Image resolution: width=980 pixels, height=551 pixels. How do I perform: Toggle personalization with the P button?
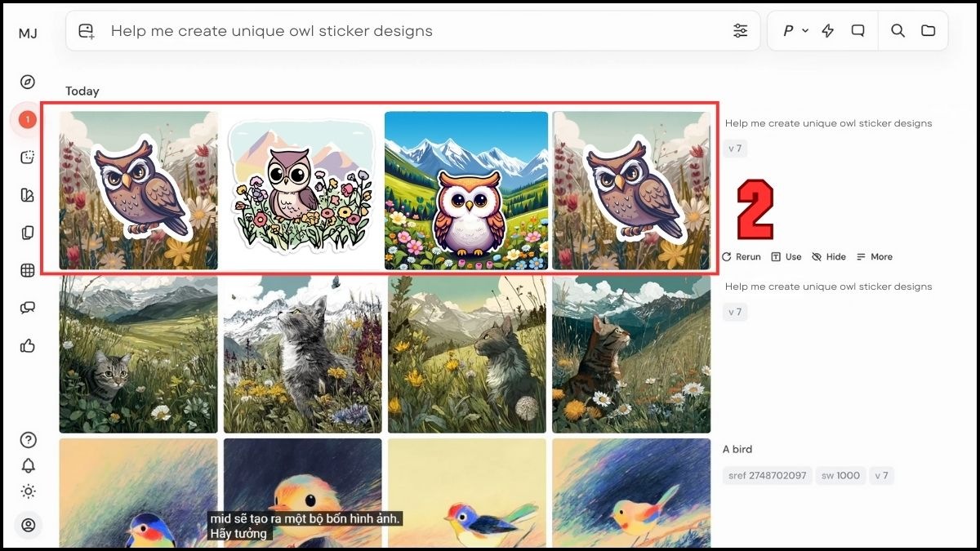pyautogui.click(x=787, y=30)
